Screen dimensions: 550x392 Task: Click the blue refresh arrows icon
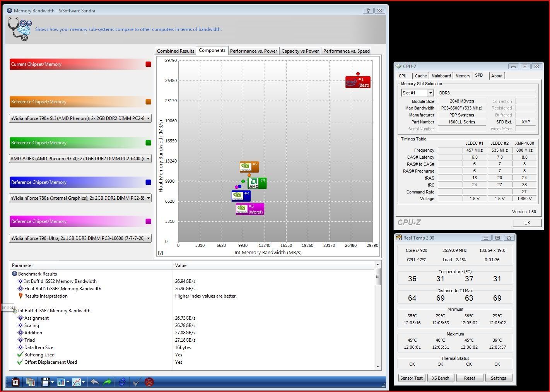click(122, 382)
